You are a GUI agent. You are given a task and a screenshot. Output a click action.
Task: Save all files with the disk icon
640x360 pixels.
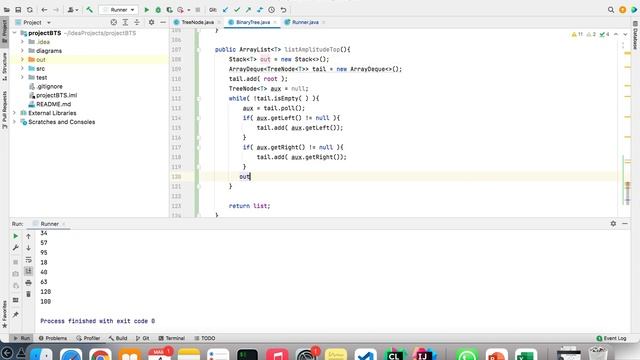(x=18, y=10)
